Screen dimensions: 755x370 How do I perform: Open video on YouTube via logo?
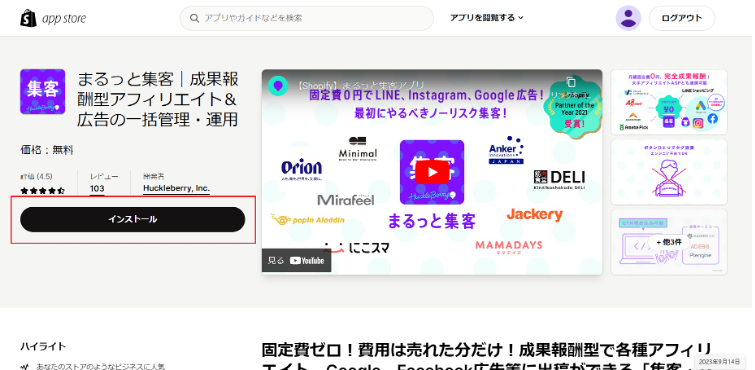coord(307,261)
